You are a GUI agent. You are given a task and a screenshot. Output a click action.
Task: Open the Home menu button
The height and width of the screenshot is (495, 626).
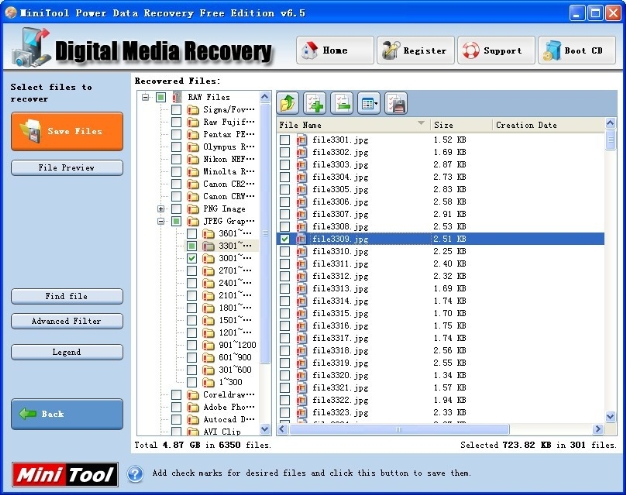tap(335, 50)
